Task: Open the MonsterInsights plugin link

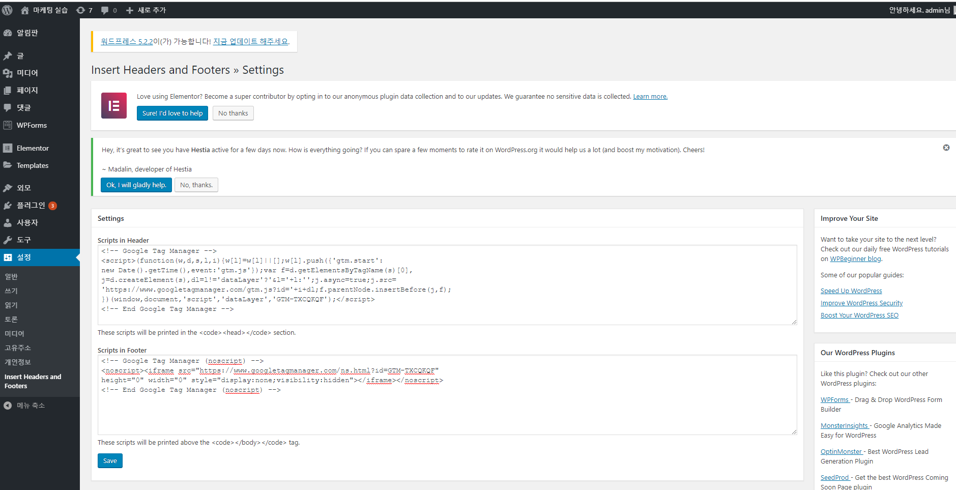Action: tap(845, 425)
